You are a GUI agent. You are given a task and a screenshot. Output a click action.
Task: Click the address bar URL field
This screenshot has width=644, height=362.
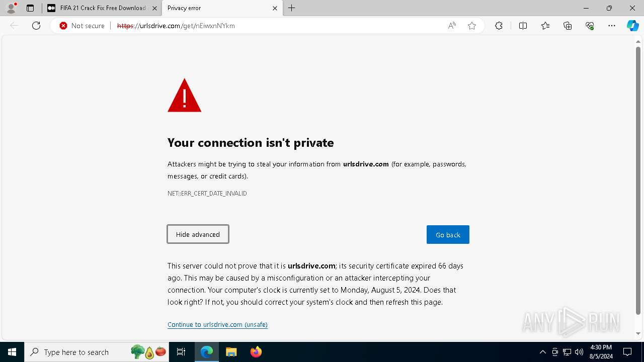point(277,26)
